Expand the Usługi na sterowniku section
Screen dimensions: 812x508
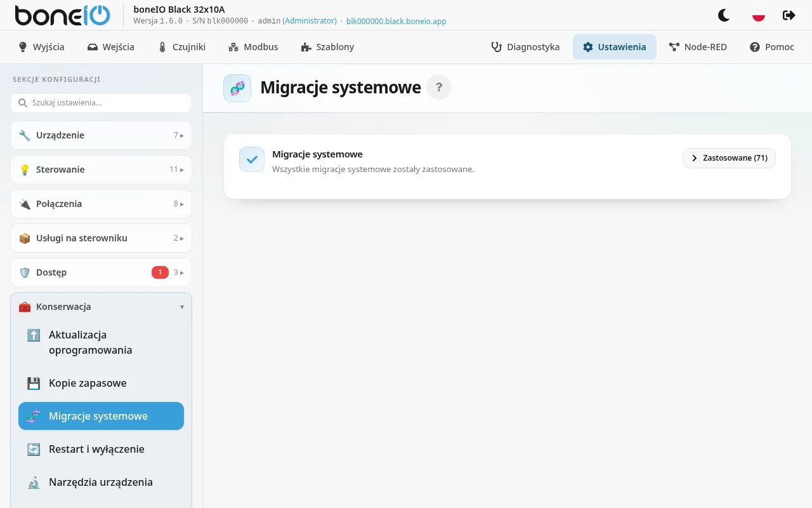coord(101,238)
